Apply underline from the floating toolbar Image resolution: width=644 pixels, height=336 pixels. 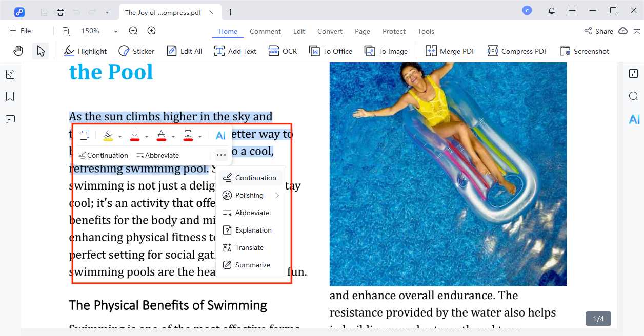tap(134, 135)
